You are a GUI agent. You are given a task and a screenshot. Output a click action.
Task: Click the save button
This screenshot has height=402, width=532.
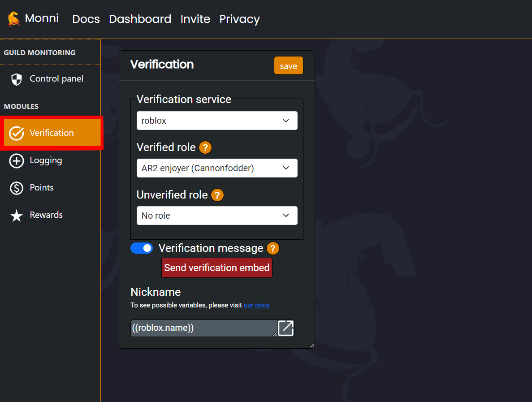point(288,65)
